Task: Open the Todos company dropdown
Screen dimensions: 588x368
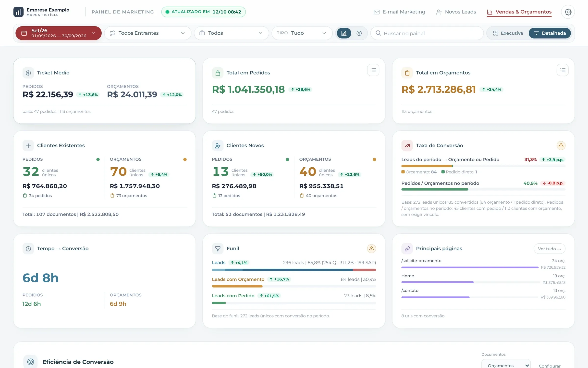Action: [231, 33]
